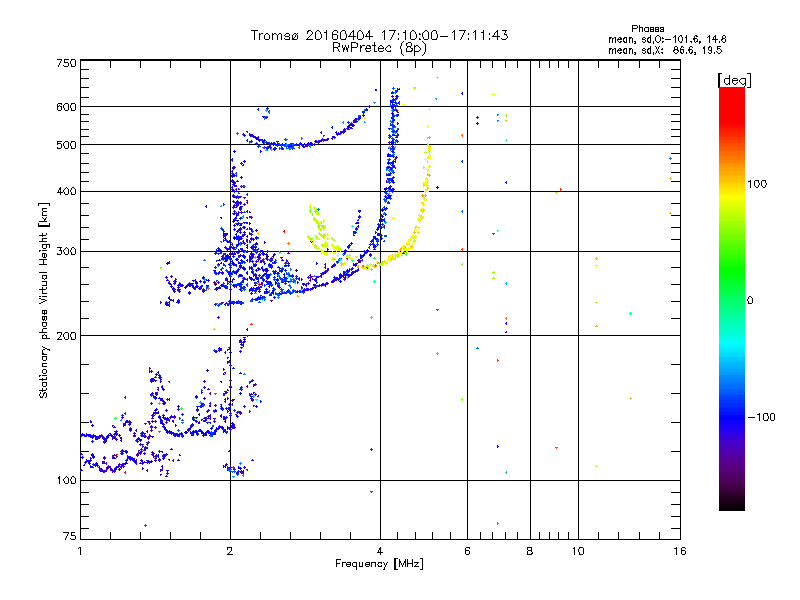Click the height axis tick "300"

66,251
